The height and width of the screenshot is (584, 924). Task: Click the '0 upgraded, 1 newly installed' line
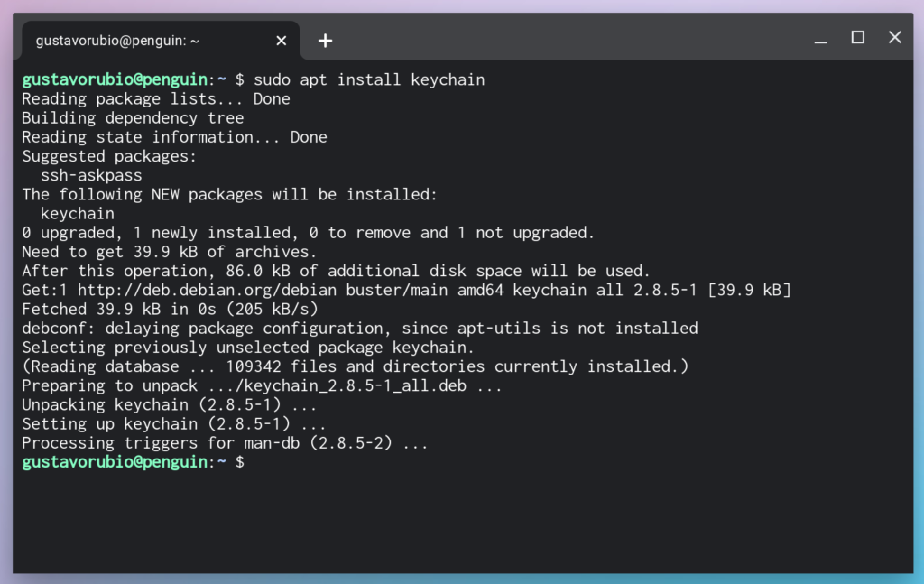(309, 233)
